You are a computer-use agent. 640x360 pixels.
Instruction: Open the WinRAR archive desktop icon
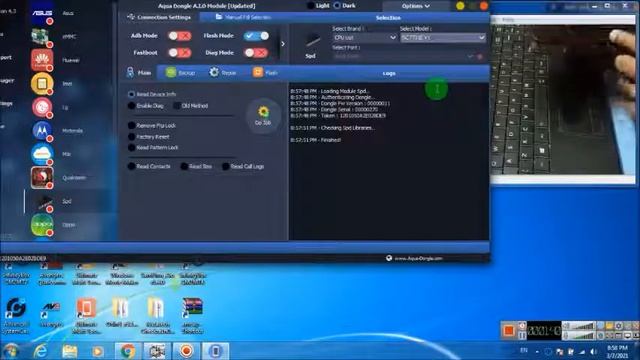pos(193,309)
